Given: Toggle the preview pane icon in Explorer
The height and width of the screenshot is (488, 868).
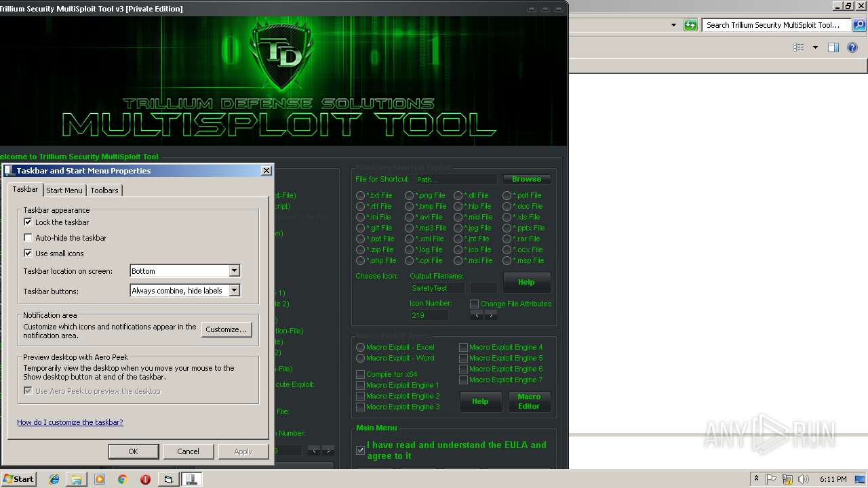Looking at the screenshot, I should (x=833, y=47).
